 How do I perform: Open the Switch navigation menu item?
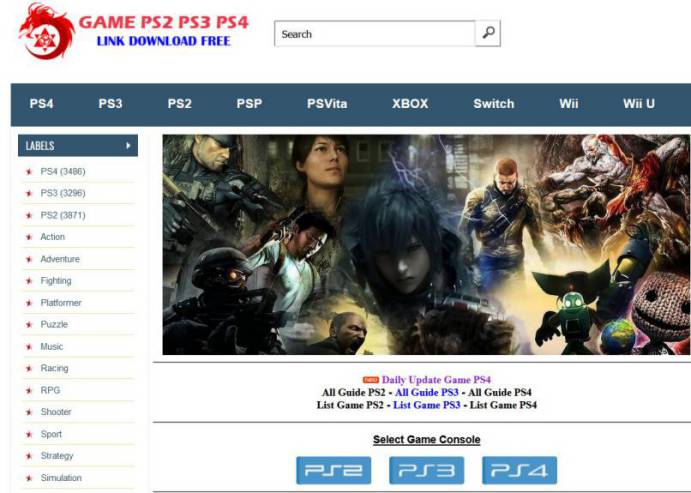(494, 104)
